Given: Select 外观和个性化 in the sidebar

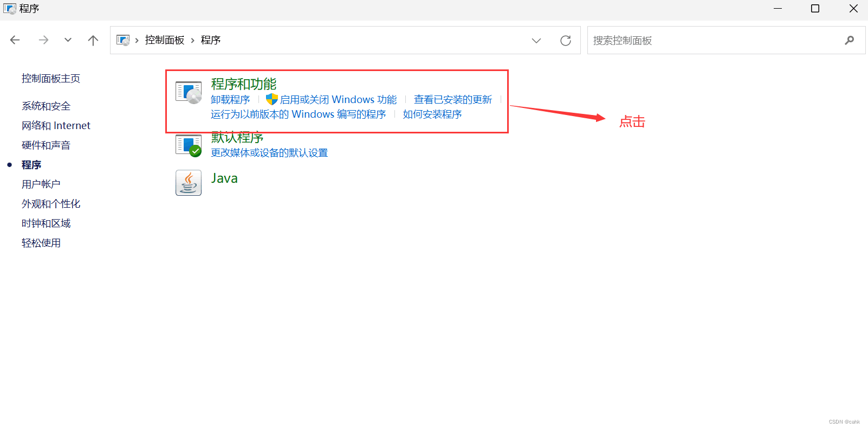Looking at the screenshot, I should click(x=51, y=204).
